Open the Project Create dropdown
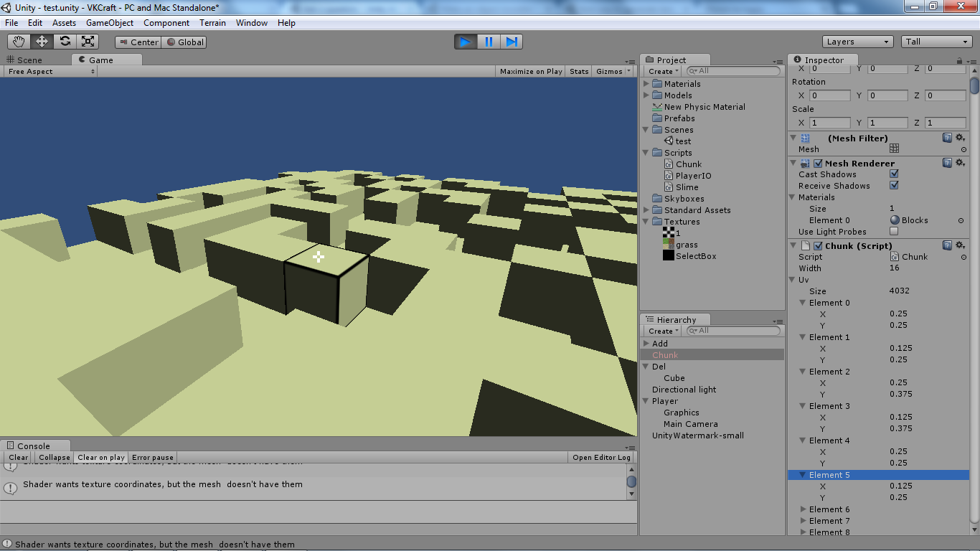Viewport: 980px width, 551px height. coord(663,71)
